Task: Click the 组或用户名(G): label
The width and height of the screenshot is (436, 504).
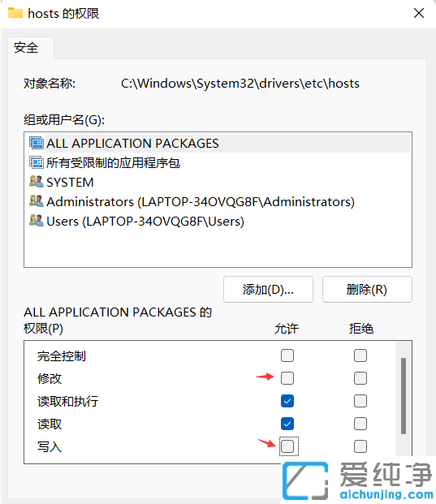Action: [x=64, y=120]
